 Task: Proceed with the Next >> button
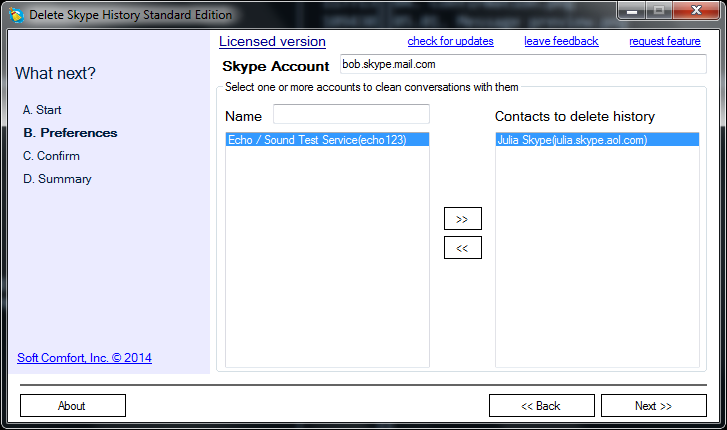coord(653,406)
